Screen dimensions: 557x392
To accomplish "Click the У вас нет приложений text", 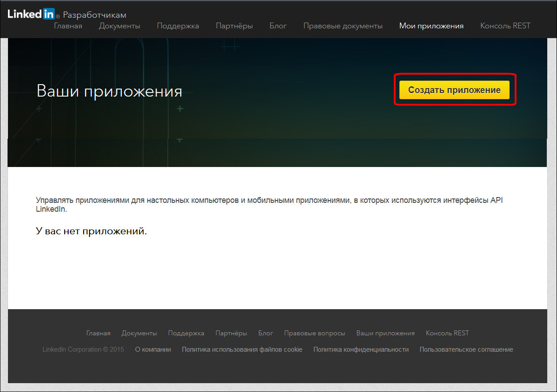I will click(x=91, y=231).
